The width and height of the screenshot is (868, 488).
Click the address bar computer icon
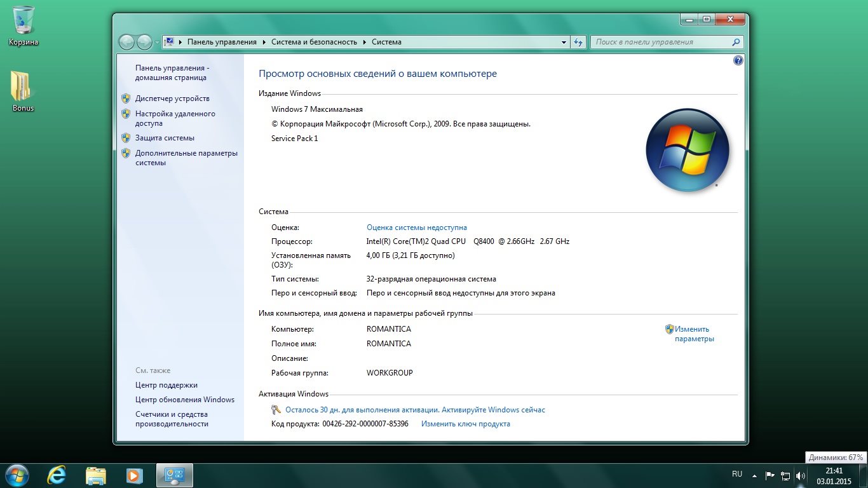coord(170,42)
